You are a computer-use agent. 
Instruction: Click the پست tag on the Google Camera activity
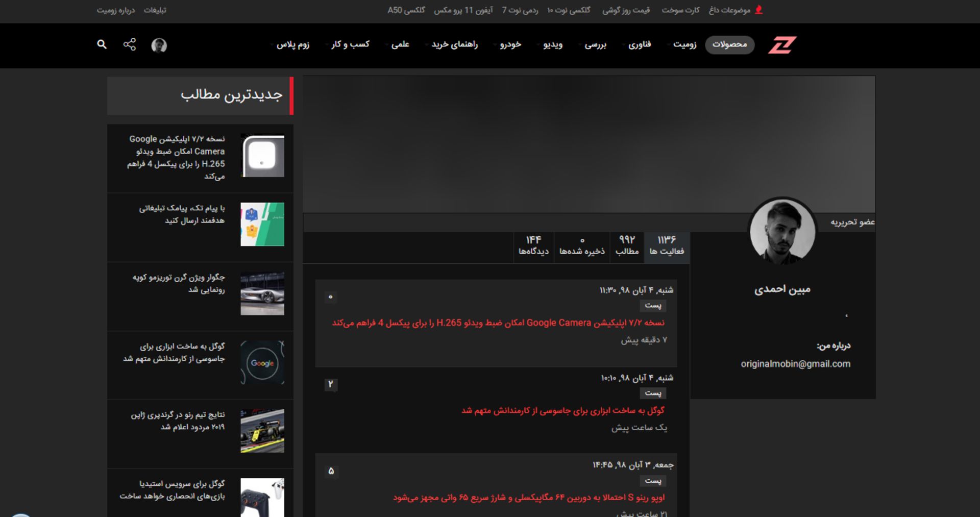coord(653,306)
